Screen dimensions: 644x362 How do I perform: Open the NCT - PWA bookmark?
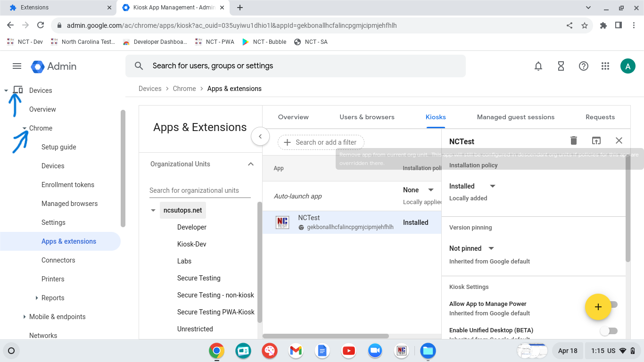215,42
